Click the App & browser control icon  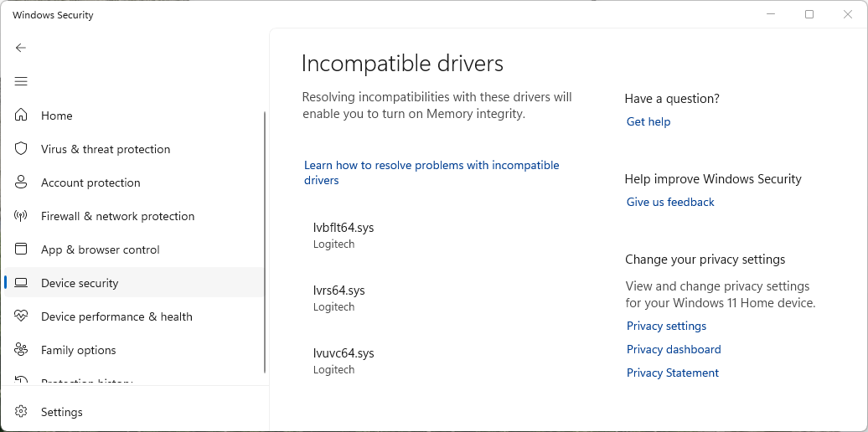coord(21,249)
